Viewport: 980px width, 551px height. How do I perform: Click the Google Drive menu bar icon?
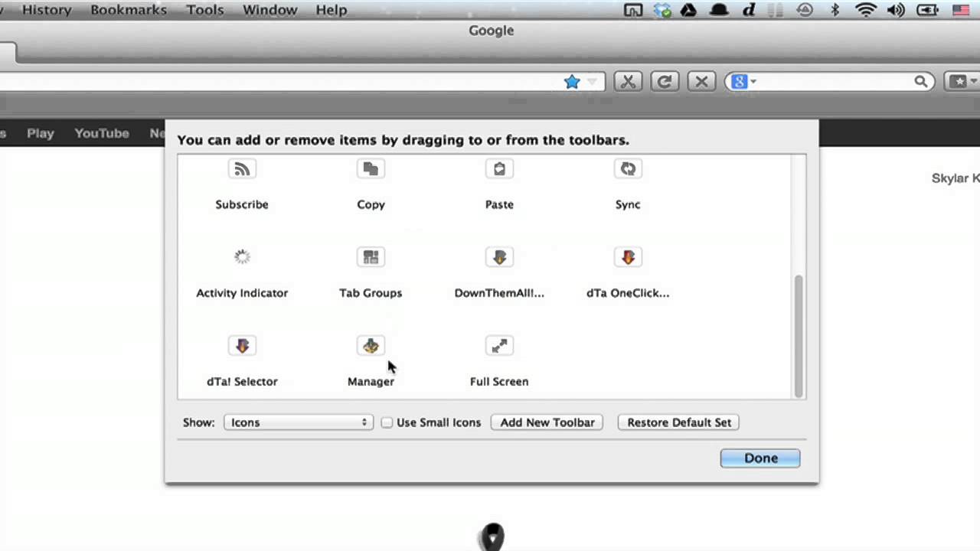coord(688,10)
